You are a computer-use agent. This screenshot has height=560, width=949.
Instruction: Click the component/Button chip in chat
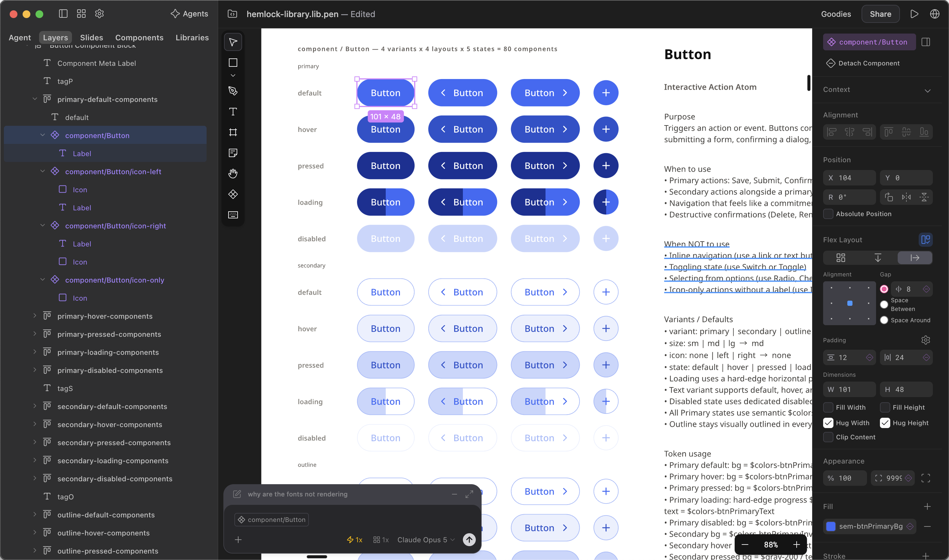tap(272, 520)
